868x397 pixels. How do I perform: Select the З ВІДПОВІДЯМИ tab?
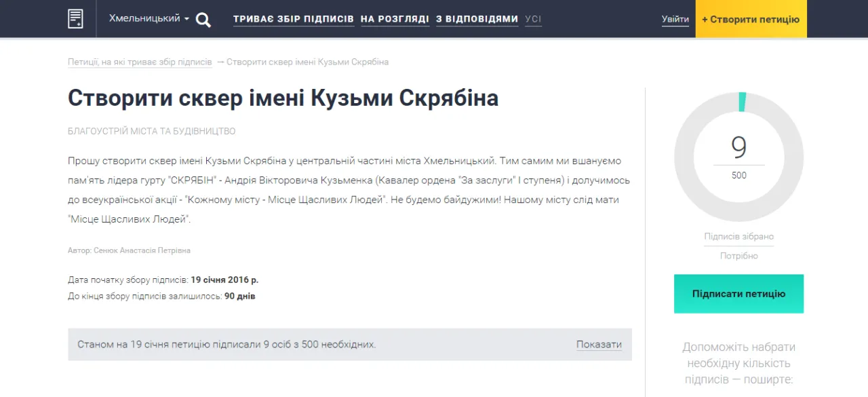tap(477, 19)
